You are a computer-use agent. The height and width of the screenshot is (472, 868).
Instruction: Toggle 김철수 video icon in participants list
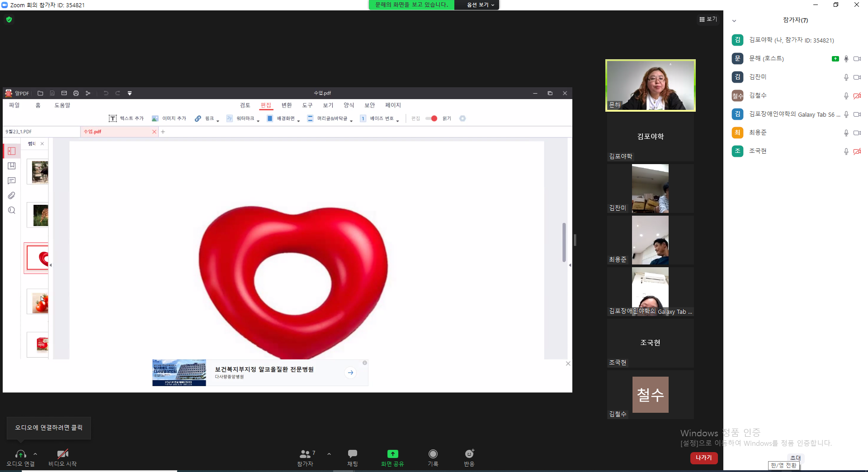(x=857, y=96)
